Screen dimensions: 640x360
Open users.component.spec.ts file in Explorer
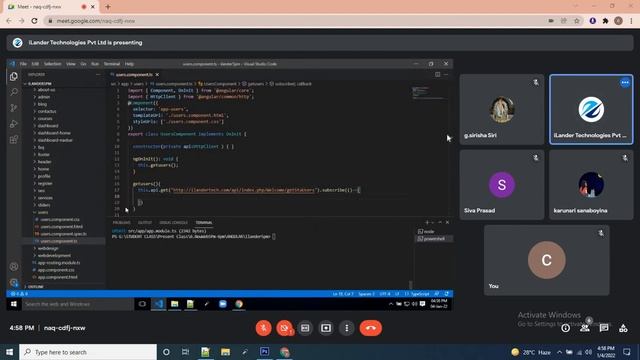pos(63,234)
